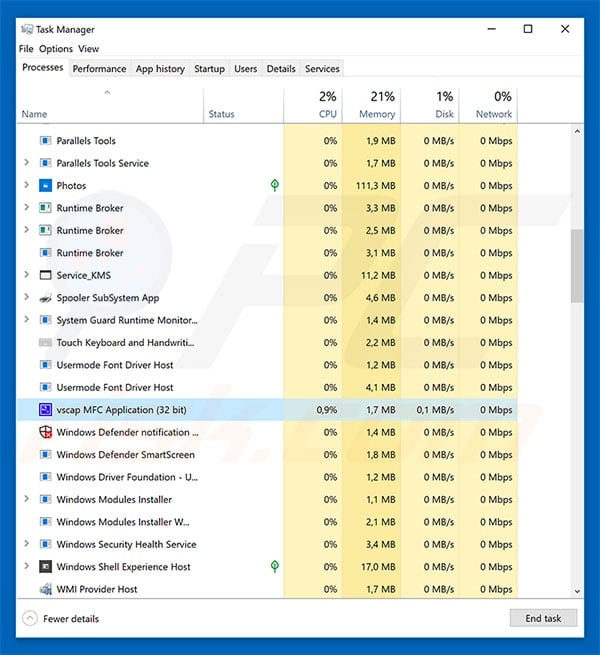The height and width of the screenshot is (655, 600).
Task: Expand the Windows Modules Installer process
Action: 26,499
